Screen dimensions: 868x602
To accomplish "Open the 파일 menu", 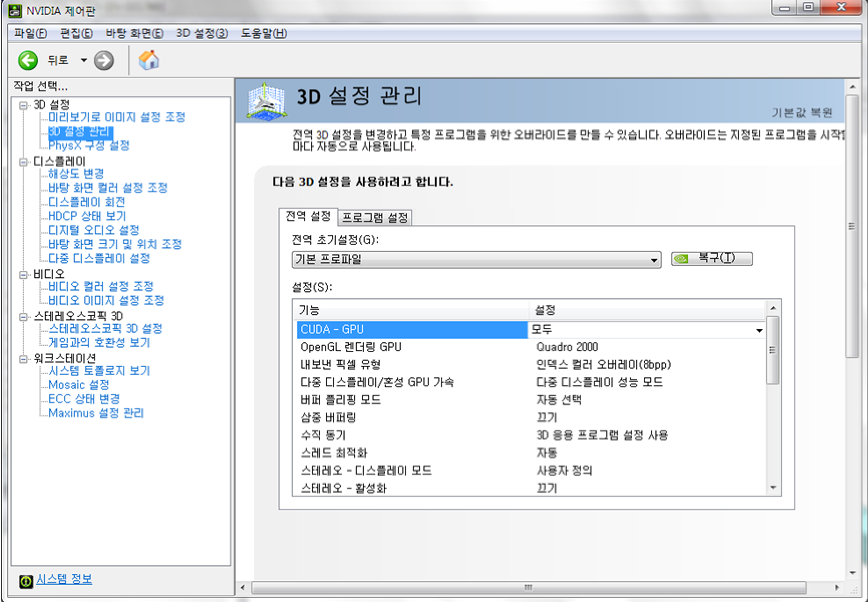I will [31, 34].
